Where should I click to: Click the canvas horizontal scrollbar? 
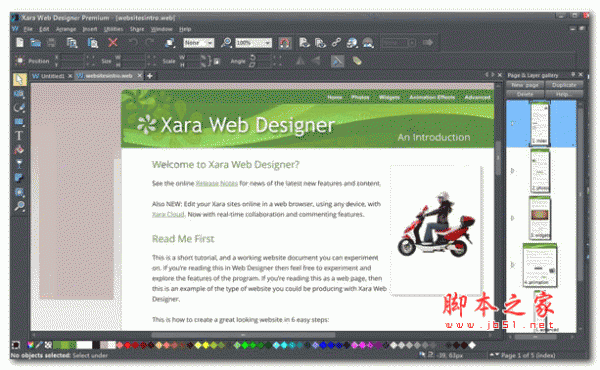click(x=243, y=335)
